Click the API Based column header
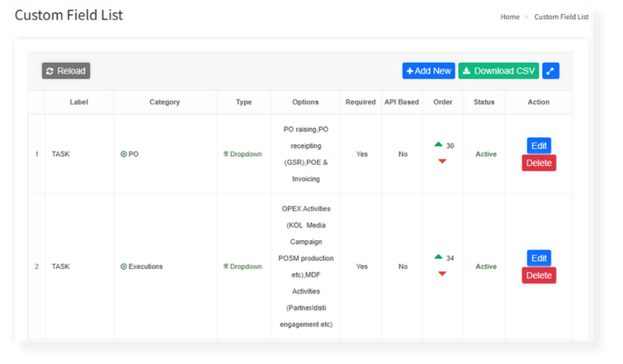The height and width of the screenshot is (364, 623). [401, 102]
